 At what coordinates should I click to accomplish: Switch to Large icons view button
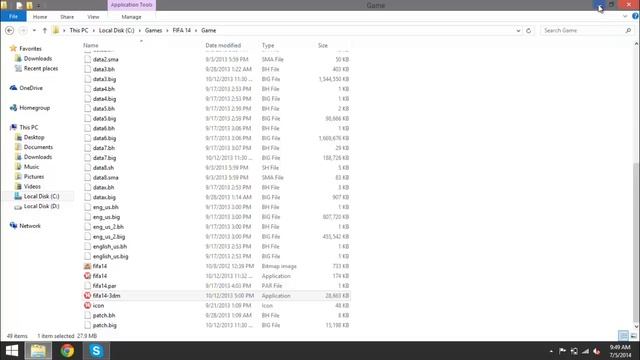coord(633,336)
